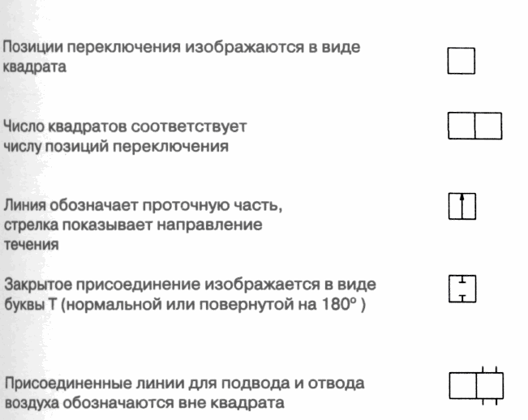
Task: Click the lower inverted T mark in symbol
Action: [x=462, y=298]
